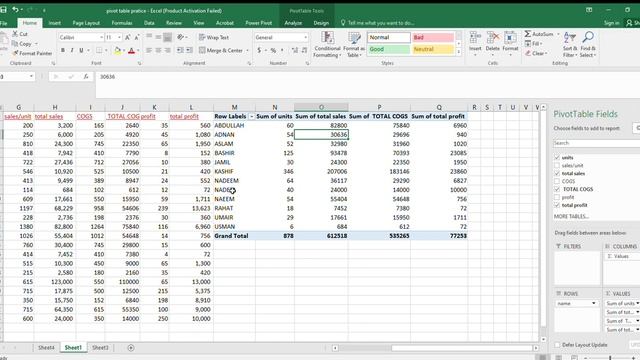Open the Row Labels filter dropdown
640x360 pixels.
pyautogui.click(x=251, y=116)
